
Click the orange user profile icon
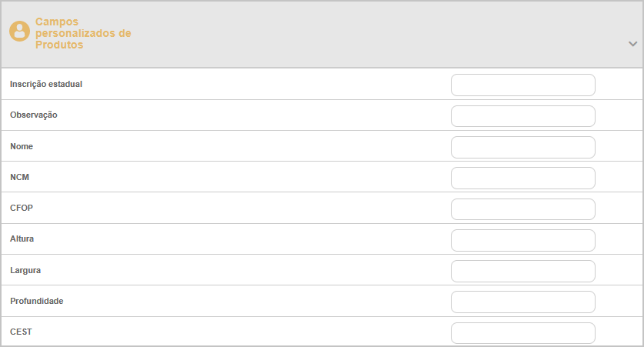19,32
